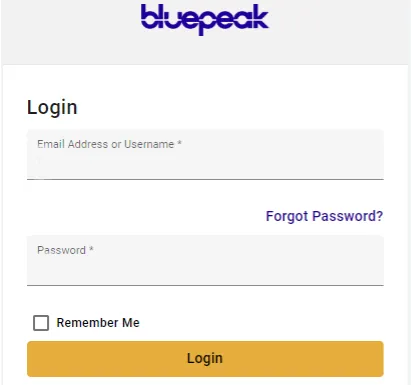Click the Login heading text
Viewport: 412px width, 385px height.
tap(52, 108)
